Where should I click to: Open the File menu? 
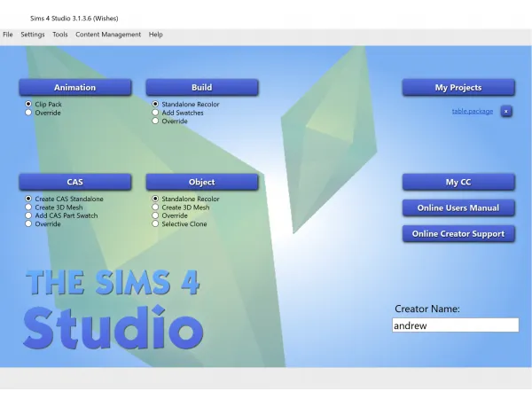(8, 35)
